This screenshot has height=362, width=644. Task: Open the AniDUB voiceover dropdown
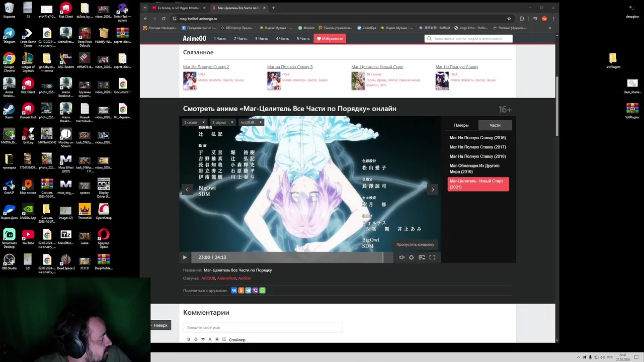pyautogui.click(x=251, y=122)
